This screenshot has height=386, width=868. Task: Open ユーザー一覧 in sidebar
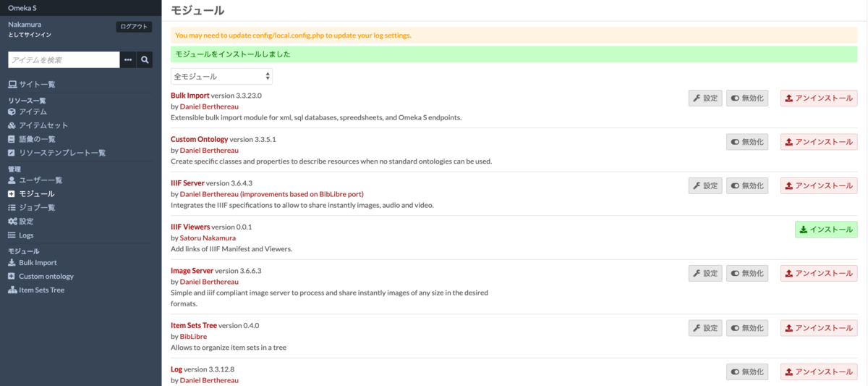[35, 180]
